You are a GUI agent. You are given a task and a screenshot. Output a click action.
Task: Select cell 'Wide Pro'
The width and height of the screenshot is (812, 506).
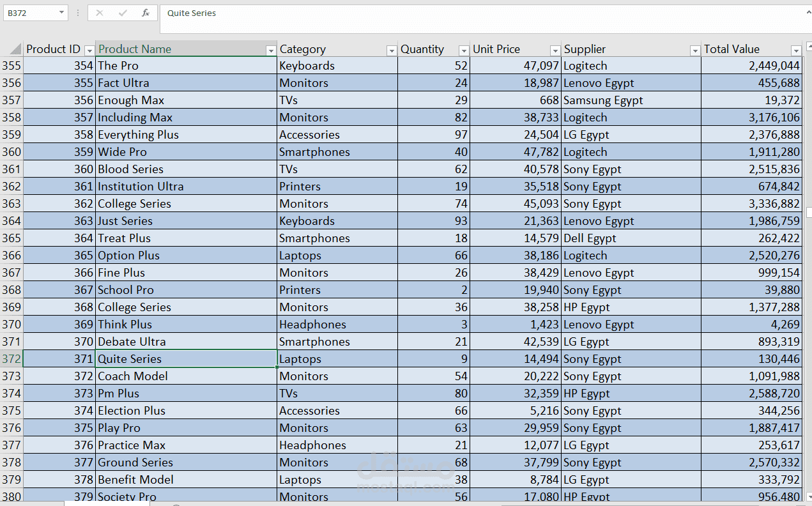pyautogui.click(x=186, y=152)
